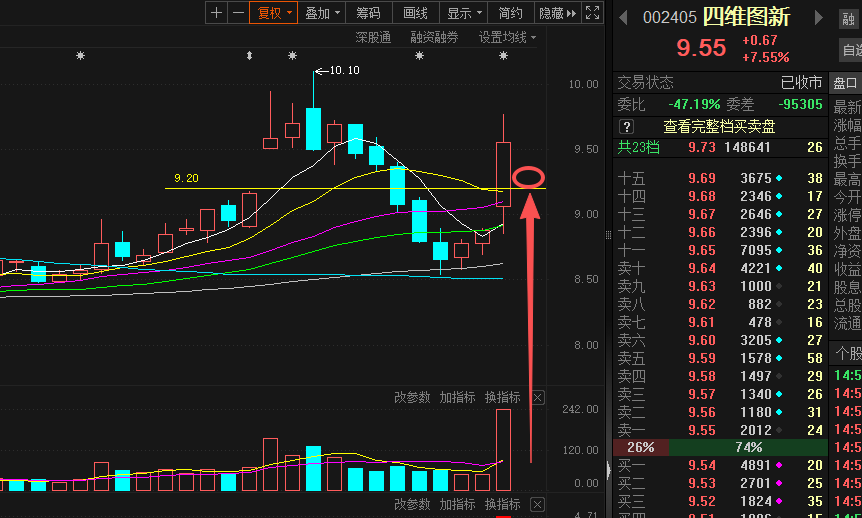Click the 9.20 horizontal line label

tap(186, 178)
